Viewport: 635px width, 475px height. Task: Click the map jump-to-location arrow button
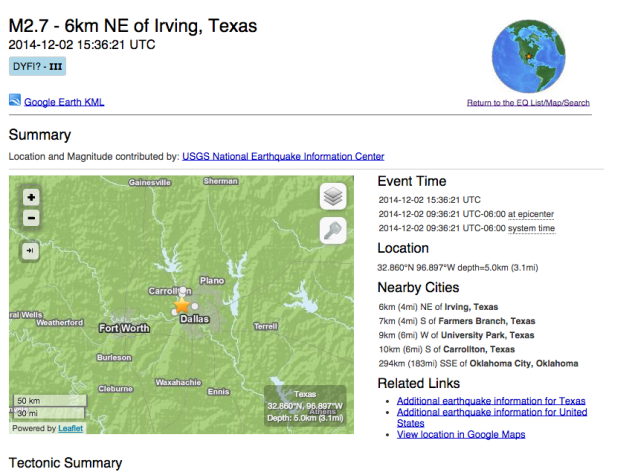click(30, 251)
